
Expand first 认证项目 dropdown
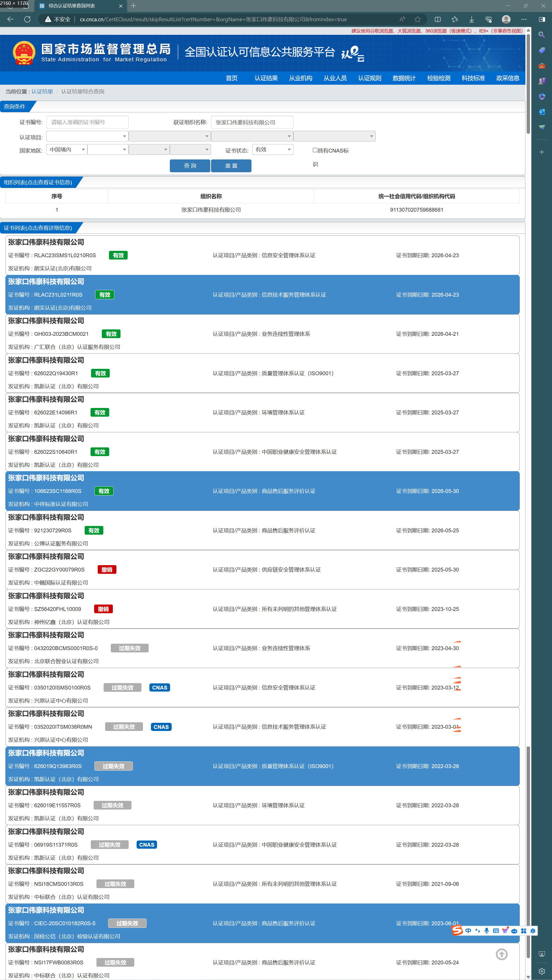[x=87, y=136]
